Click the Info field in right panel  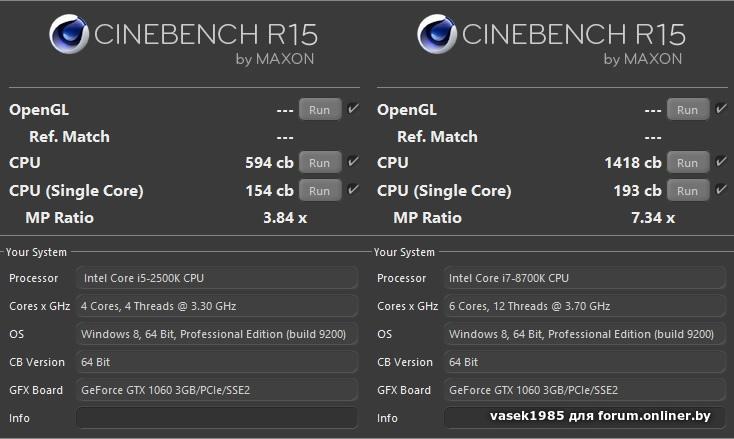tap(585, 417)
